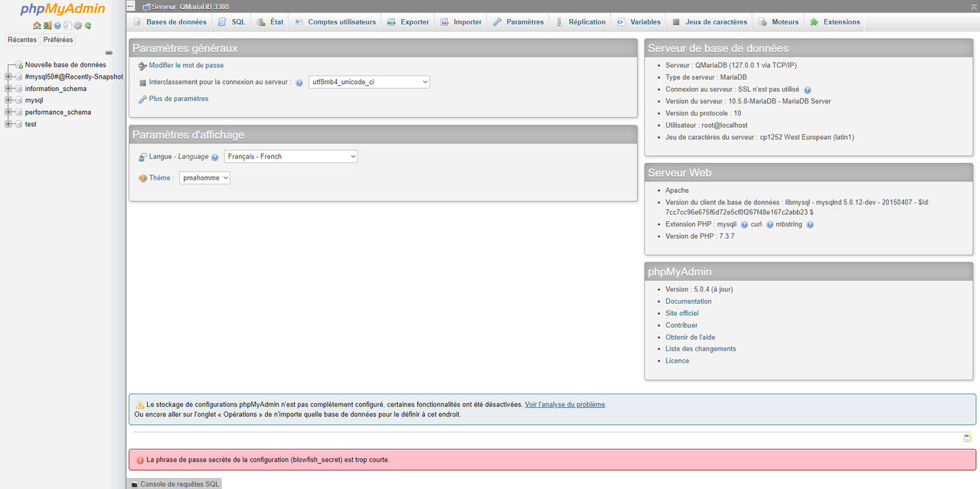
Task: Click Serveur: QMariaDB:3308 breadcrumb link
Action: click(191, 6)
